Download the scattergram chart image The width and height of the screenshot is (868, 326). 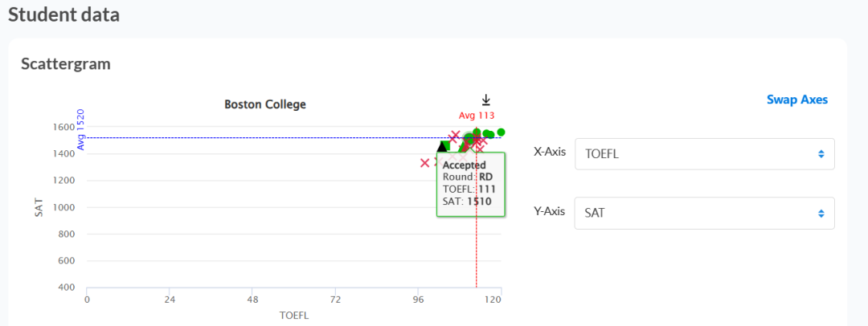click(x=486, y=100)
